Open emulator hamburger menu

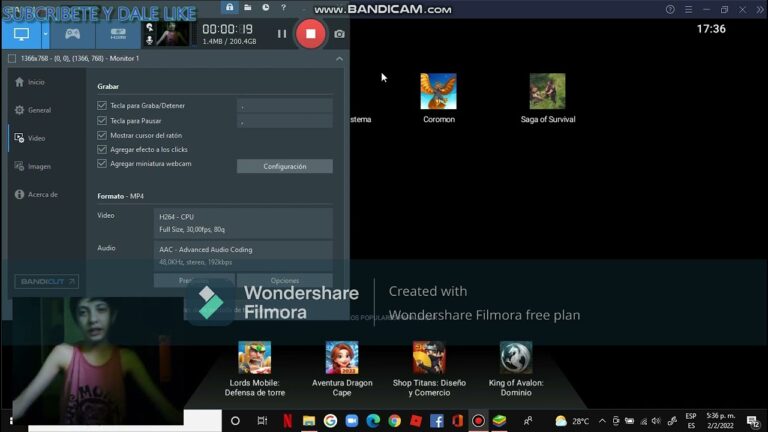[688, 9]
